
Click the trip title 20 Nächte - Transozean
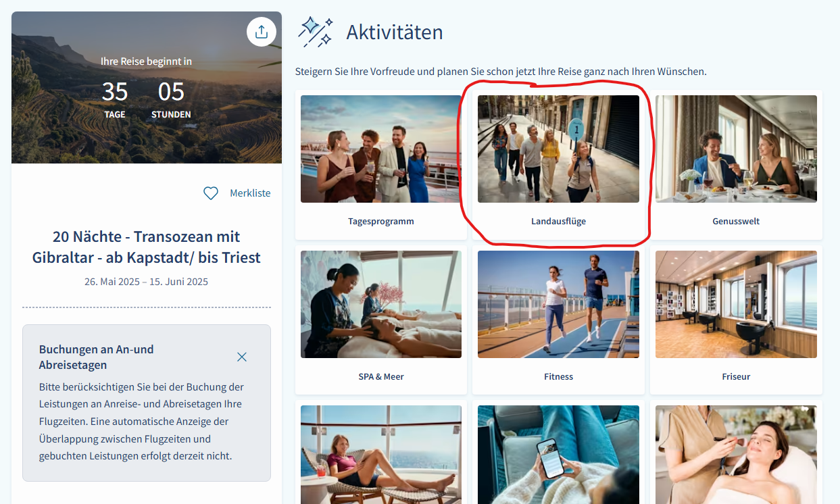pyautogui.click(x=147, y=247)
